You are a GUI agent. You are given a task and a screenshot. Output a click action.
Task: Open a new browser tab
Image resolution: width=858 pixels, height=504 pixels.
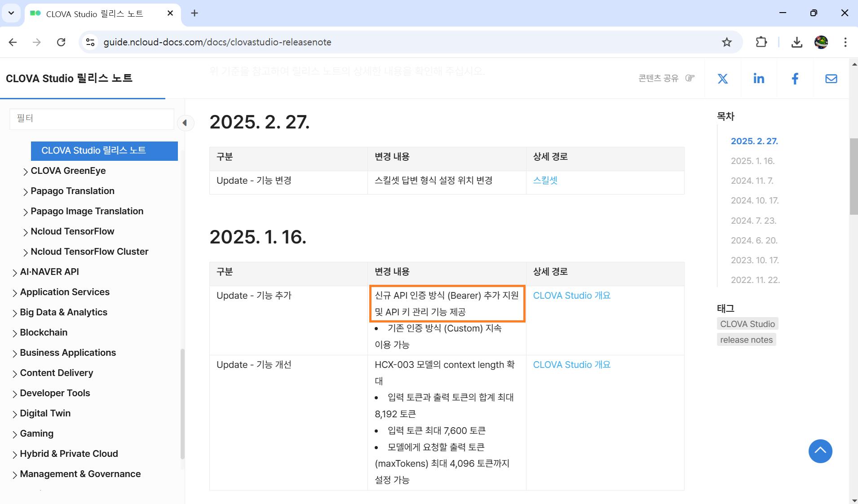(x=195, y=13)
